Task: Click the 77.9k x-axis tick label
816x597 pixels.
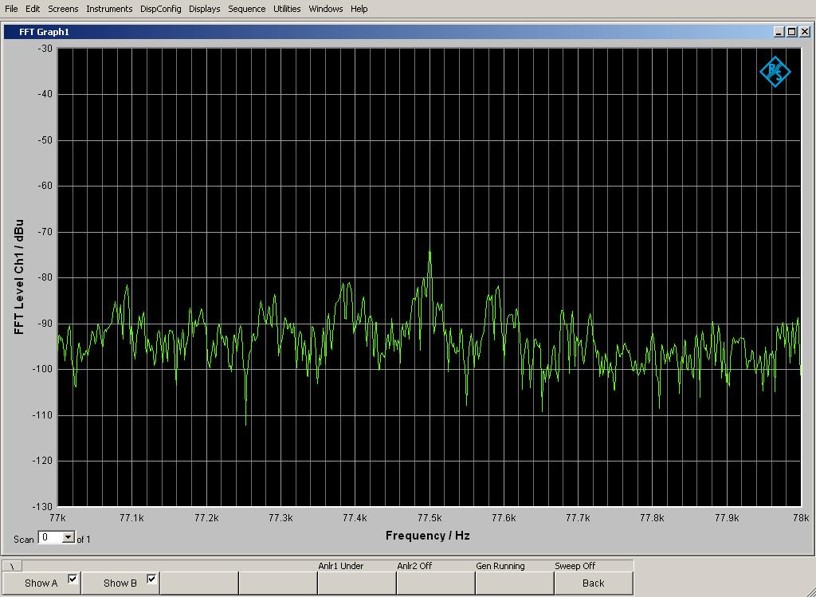Action: [x=726, y=518]
